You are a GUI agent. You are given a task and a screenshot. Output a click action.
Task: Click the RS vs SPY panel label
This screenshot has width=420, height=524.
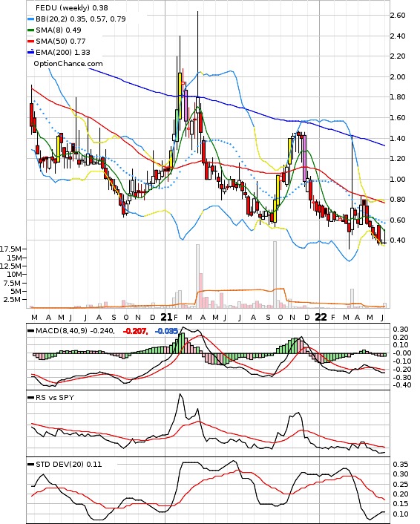[x=55, y=397]
